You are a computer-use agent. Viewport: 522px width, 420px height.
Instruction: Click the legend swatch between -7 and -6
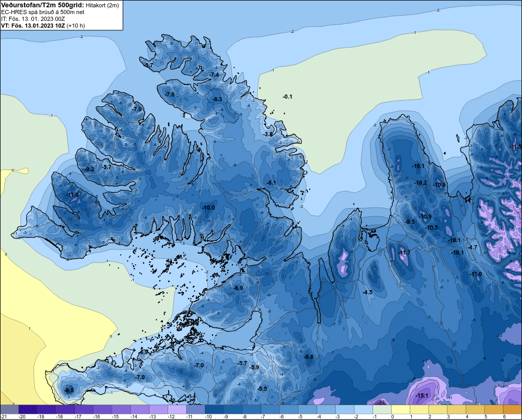(270, 410)
